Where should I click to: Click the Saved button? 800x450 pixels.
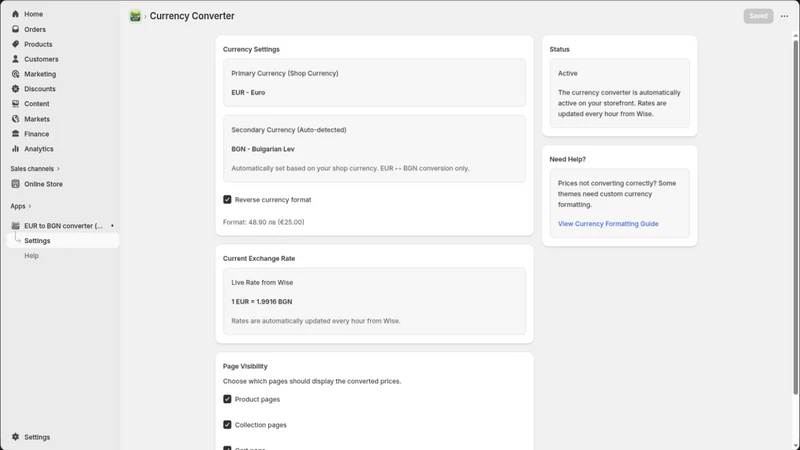(758, 16)
